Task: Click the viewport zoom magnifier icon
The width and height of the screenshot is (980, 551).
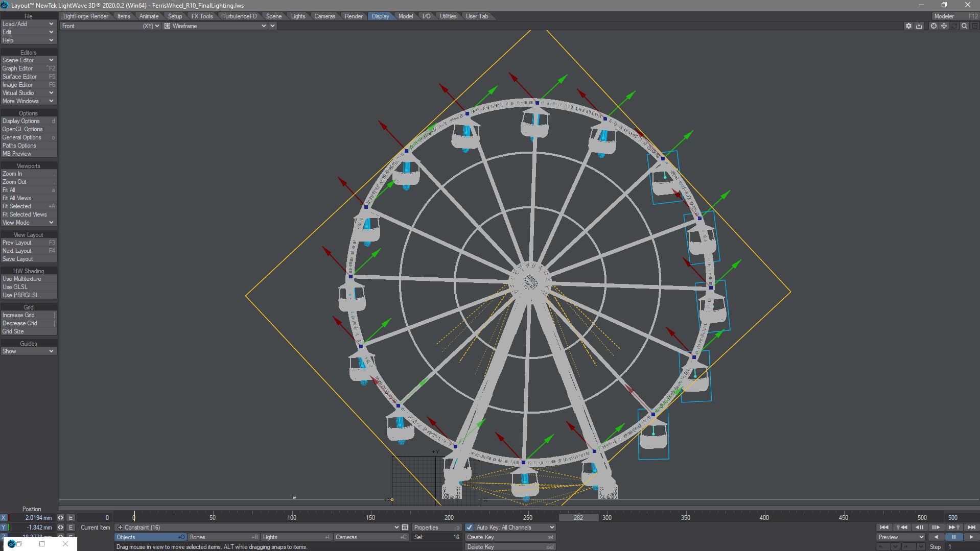Action: point(964,26)
